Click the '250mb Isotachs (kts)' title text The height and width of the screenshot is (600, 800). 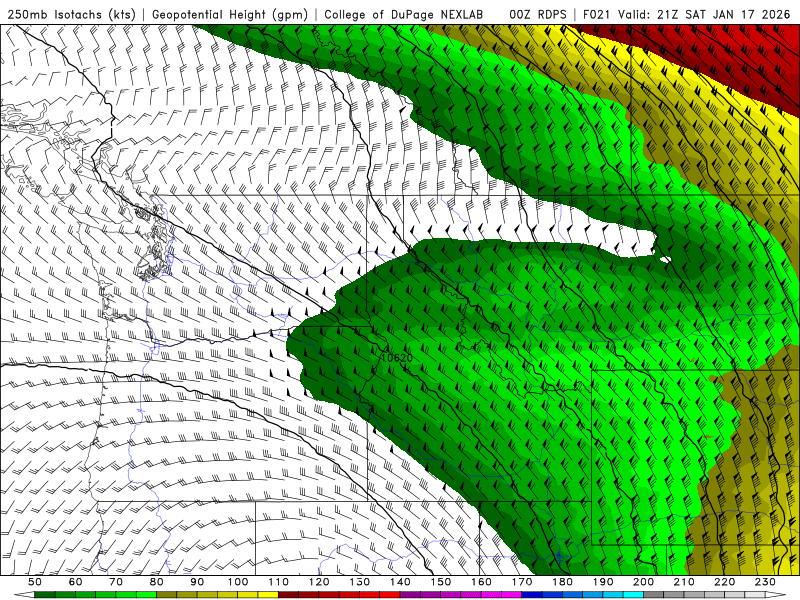point(71,14)
